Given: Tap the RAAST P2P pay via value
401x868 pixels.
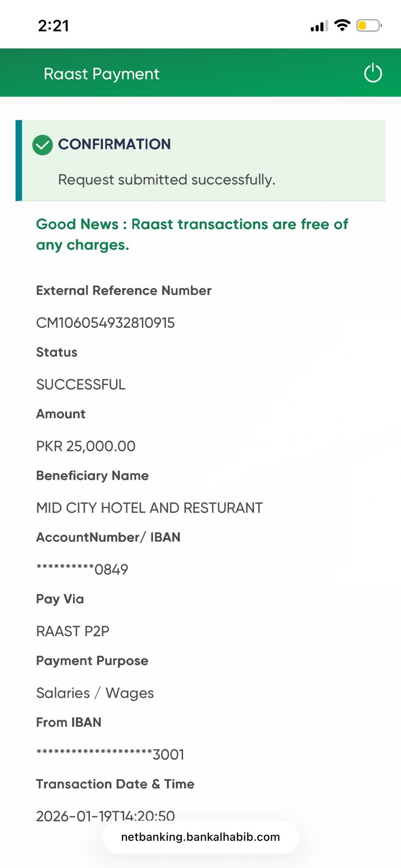Looking at the screenshot, I should [73, 631].
